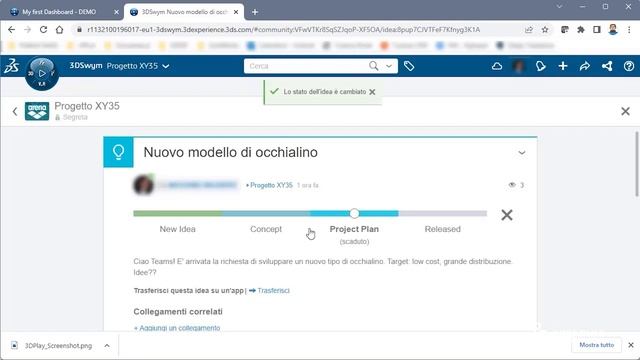Screen dimensions: 640x360
Task: Click the Cerca search field
Action: point(306,66)
